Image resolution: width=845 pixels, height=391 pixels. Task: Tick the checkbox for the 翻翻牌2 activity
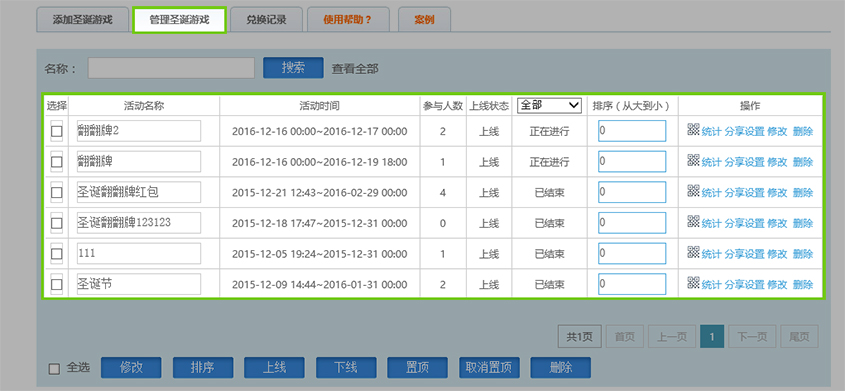coord(56,131)
